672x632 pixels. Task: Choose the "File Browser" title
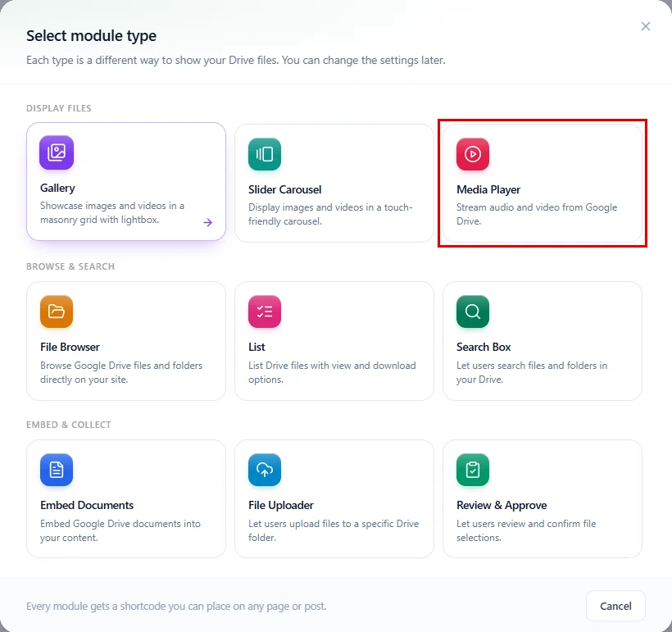[x=70, y=347]
